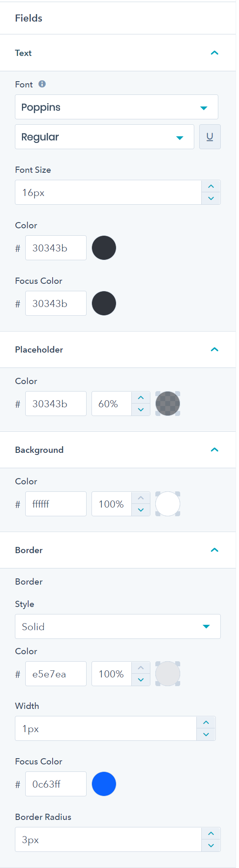Viewport: 239px width, 868px height.
Task: Increase the Font Size value
Action: [x=210, y=186]
